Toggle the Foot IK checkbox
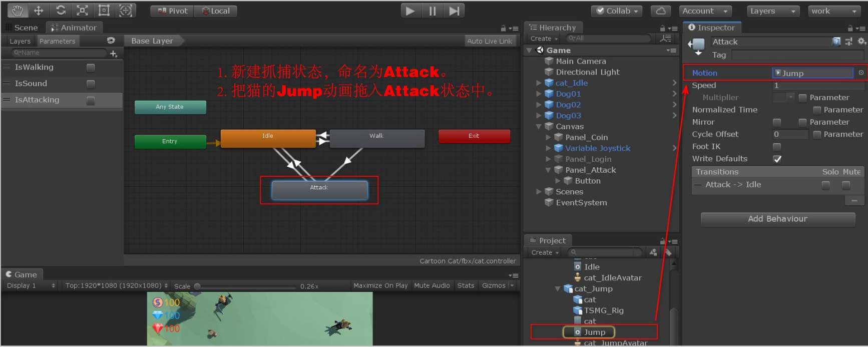This screenshot has width=868, height=347. coord(777,147)
